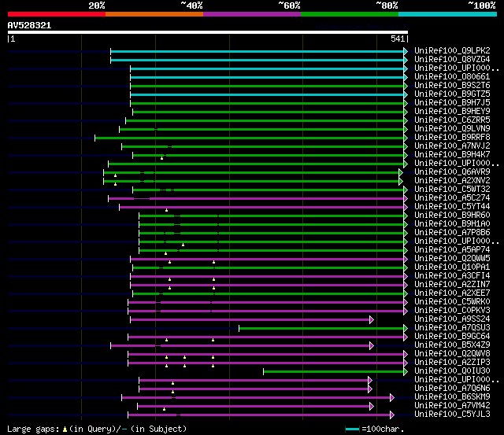Select the purple alignment bar of UniRef100_C5YT44
Screen dimensions: 504x435
[261, 207]
